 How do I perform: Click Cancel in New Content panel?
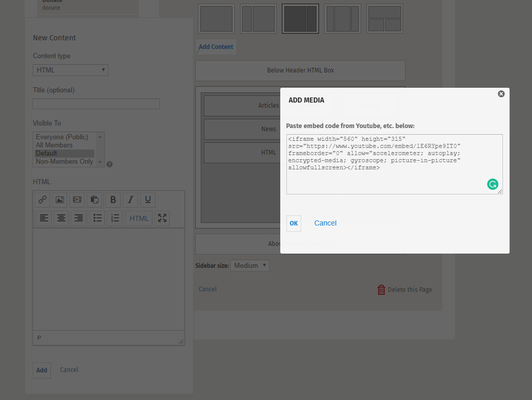pyautogui.click(x=69, y=370)
